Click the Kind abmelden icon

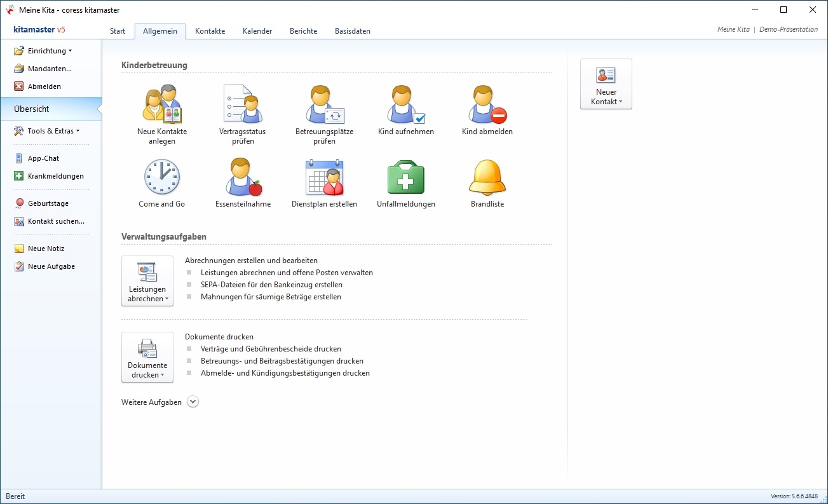pyautogui.click(x=487, y=103)
